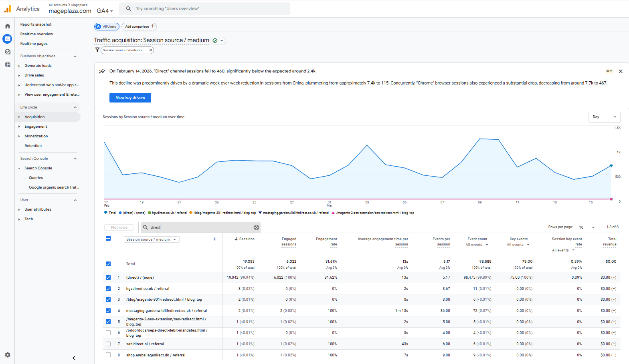
Task: Check the sanidirect.nl / referral row checkbox
Action: [x=108, y=344]
